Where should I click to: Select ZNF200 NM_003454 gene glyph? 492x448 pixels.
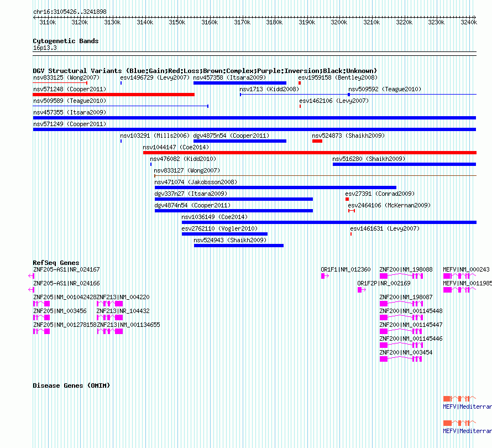point(401,359)
